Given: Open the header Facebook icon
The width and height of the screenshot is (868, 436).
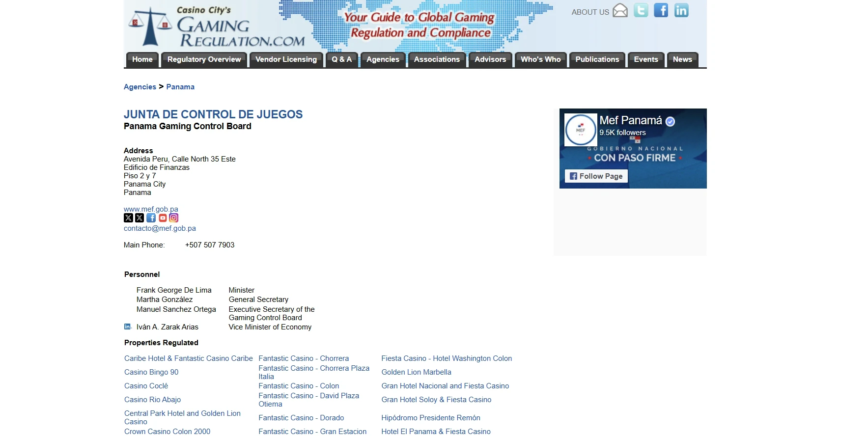Looking at the screenshot, I should (x=661, y=10).
